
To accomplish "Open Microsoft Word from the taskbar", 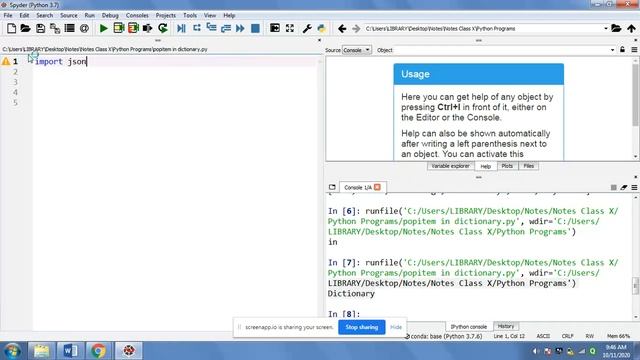I will click(x=70, y=351).
